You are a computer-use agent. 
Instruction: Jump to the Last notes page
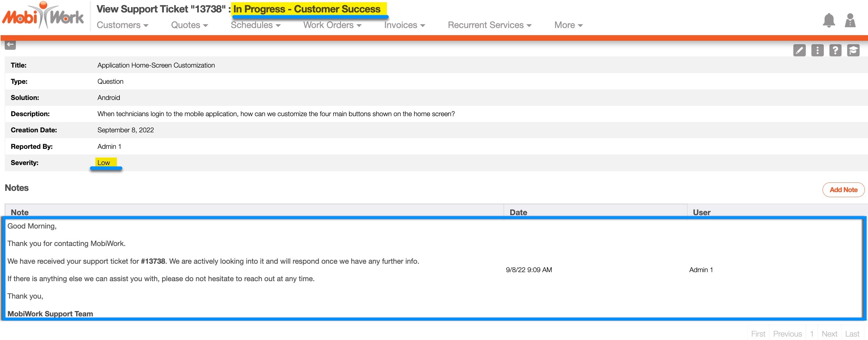point(852,333)
